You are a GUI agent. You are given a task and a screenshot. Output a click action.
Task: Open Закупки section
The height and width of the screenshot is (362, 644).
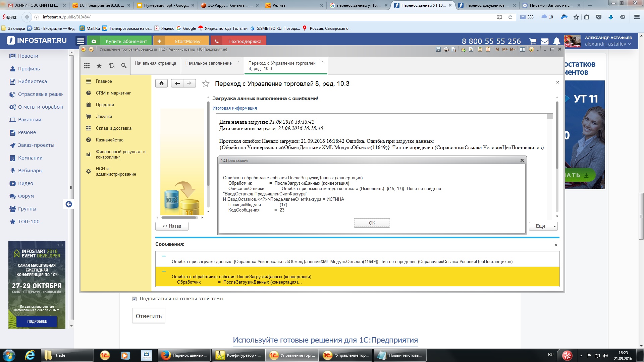104,117
